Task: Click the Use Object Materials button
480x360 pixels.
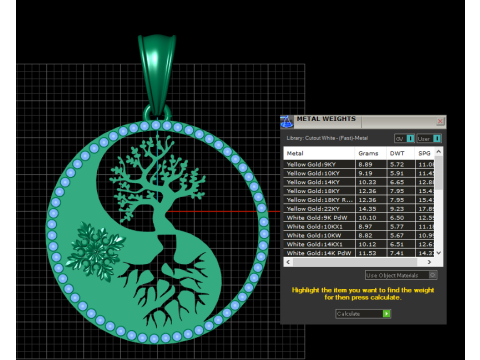Action: click(401, 275)
